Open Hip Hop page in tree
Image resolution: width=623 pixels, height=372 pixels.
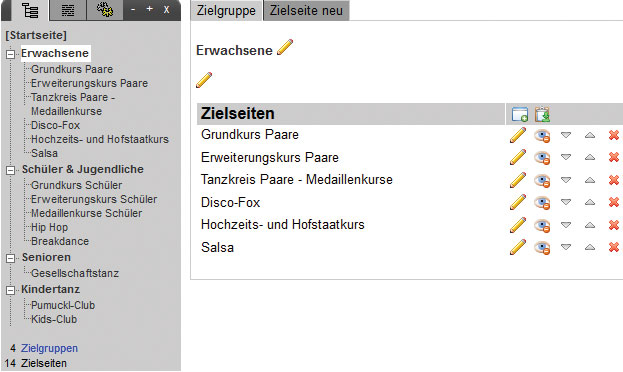pos(49,227)
